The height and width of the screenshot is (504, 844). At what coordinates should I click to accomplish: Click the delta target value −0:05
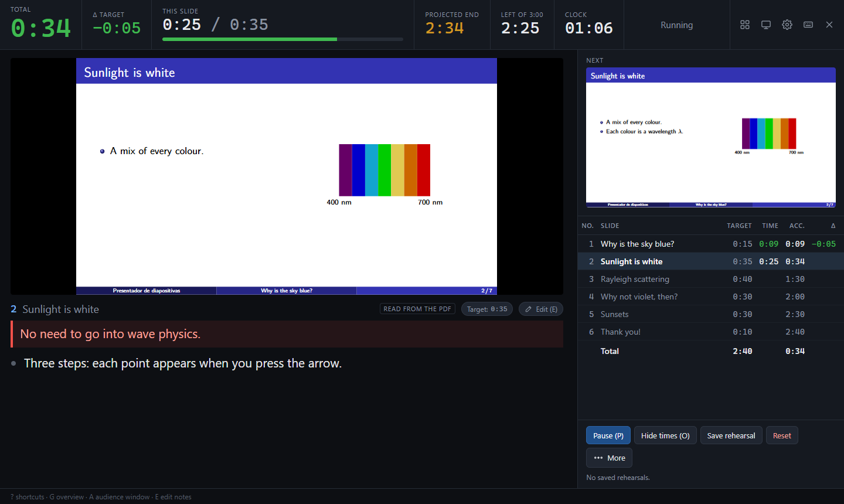coord(117,28)
